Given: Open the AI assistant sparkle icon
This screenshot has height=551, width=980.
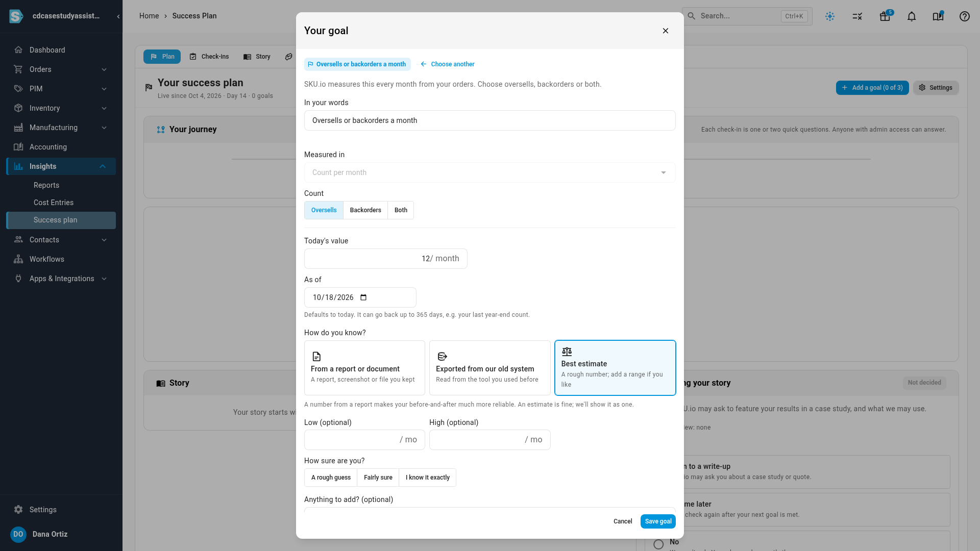Looking at the screenshot, I should (x=830, y=16).
